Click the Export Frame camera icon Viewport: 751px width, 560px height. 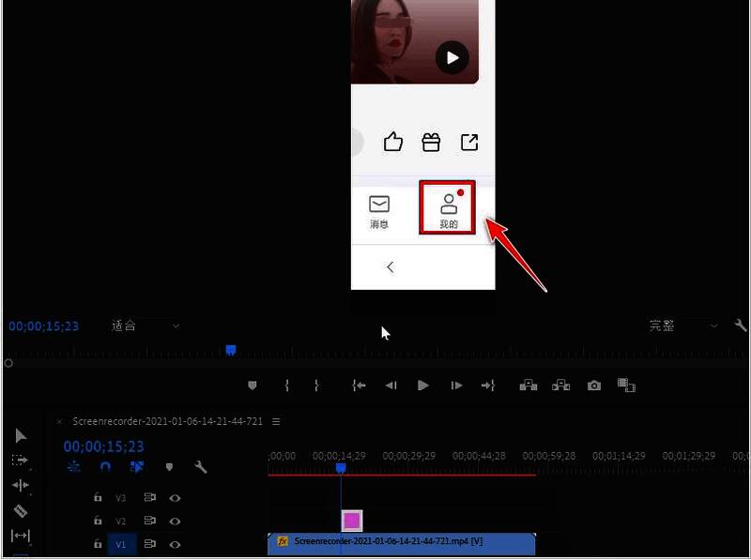pos(593,385)
